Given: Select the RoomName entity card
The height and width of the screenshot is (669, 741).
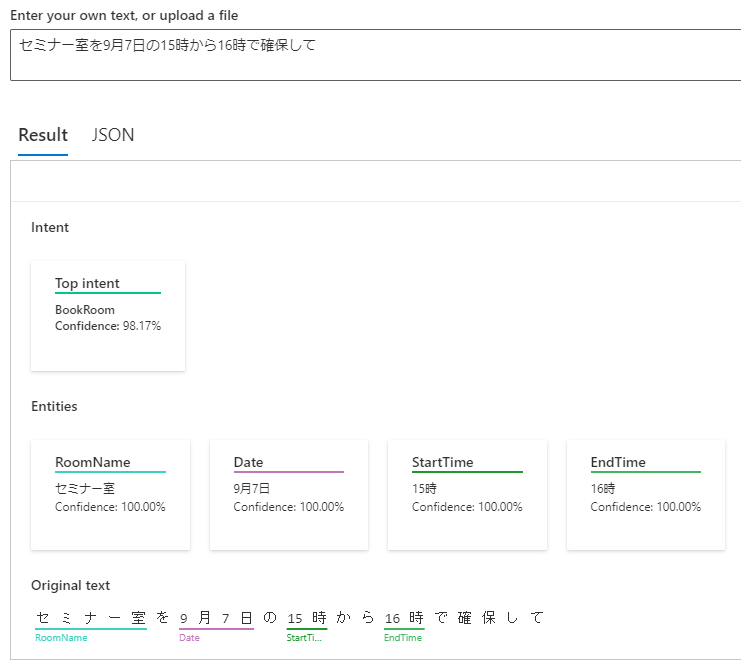Looking at the screenshot, I should pyautogui.click(x=111, y=495).
